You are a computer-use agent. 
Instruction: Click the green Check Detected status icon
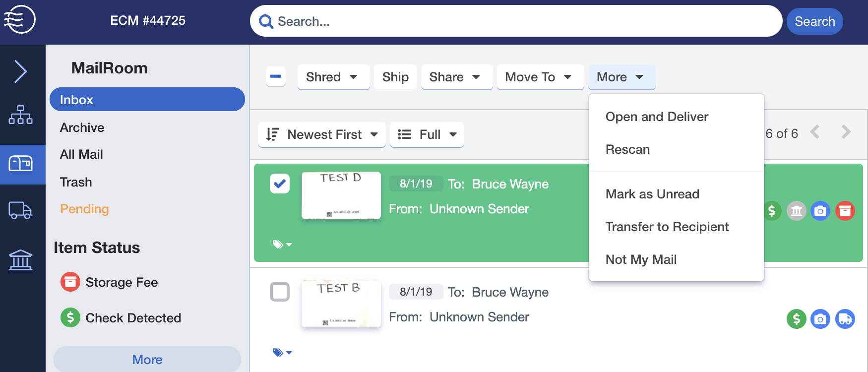pos(70,317)
